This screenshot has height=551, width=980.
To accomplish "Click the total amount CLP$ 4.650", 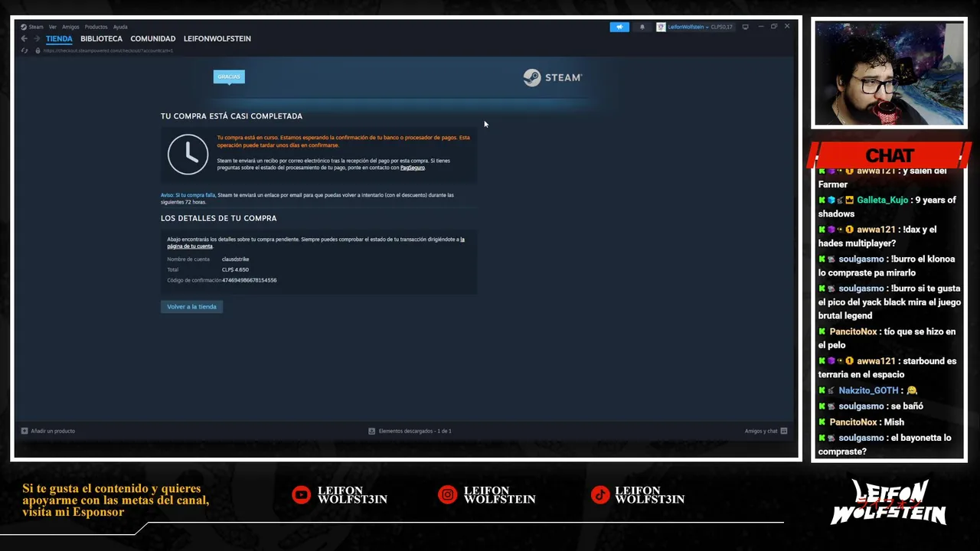I will [235, 269].
